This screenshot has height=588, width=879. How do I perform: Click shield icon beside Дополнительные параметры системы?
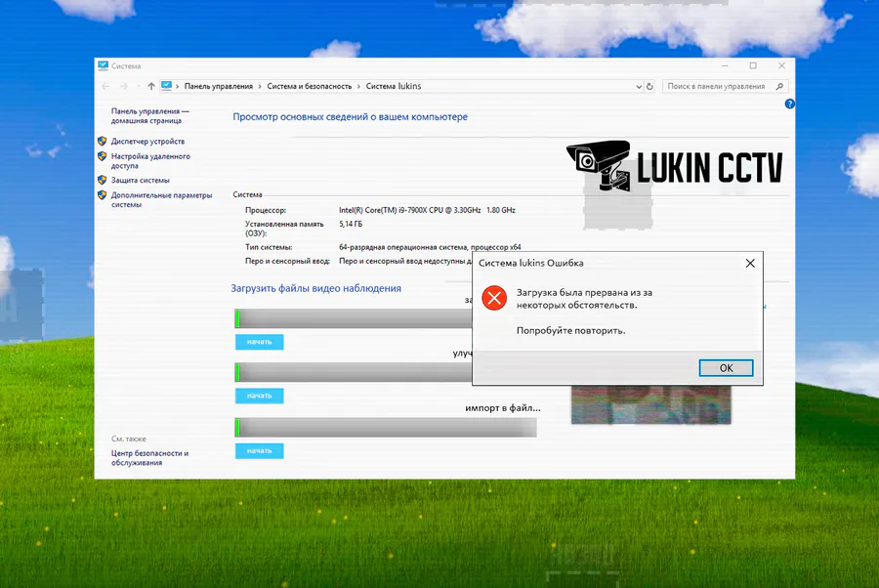point(102,194)
